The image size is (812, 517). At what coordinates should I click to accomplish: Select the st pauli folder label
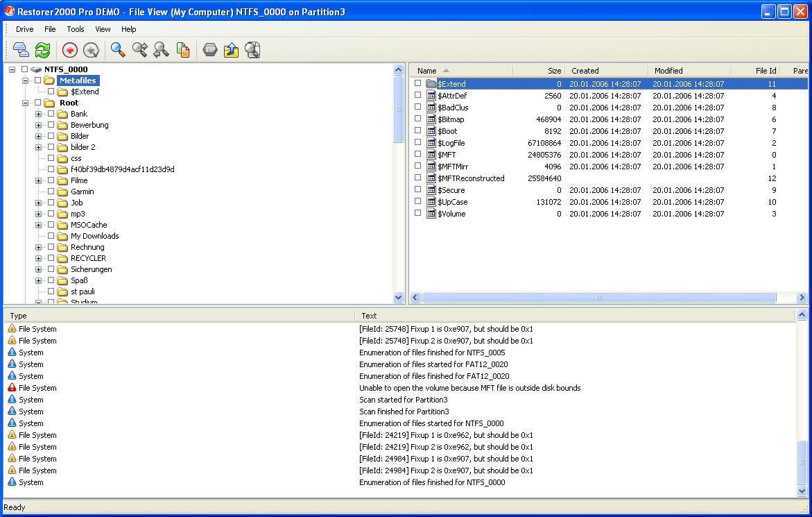pos(83,291)
